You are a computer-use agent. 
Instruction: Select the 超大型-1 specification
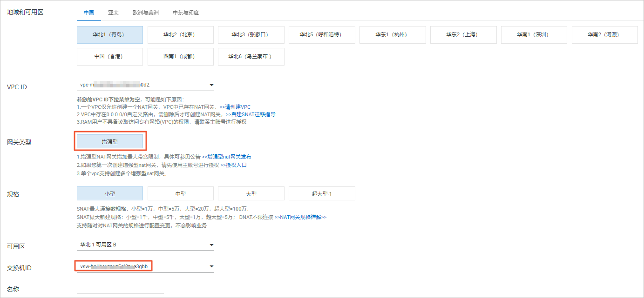click(x=322, y=194)
